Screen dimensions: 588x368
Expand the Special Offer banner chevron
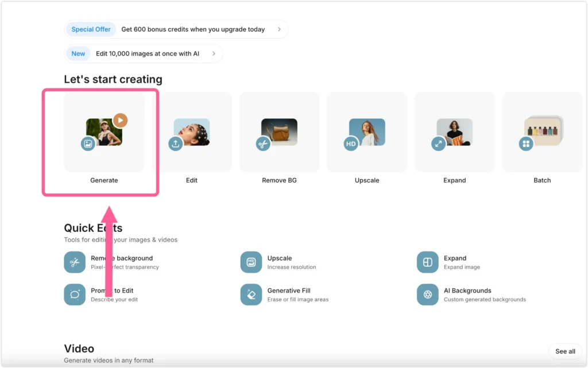[x=280, y=29]
